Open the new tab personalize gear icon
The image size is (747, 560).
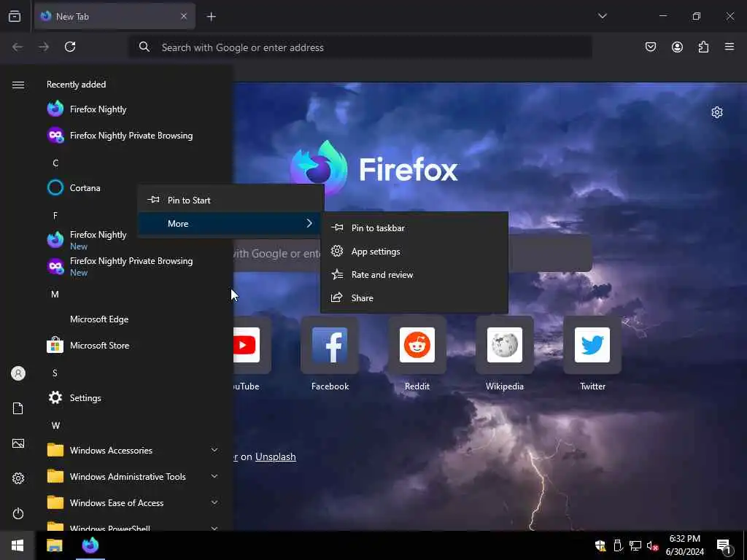coord(717,112)
